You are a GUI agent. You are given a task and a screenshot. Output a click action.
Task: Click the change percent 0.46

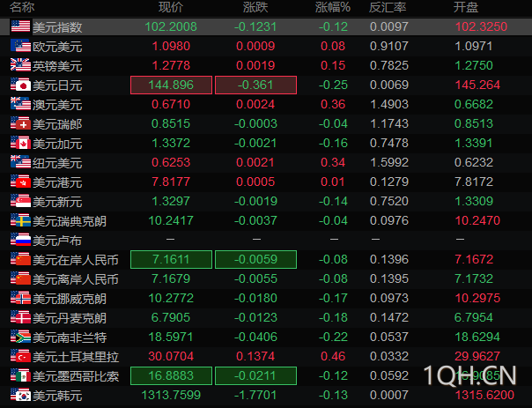tap(333, 356)
